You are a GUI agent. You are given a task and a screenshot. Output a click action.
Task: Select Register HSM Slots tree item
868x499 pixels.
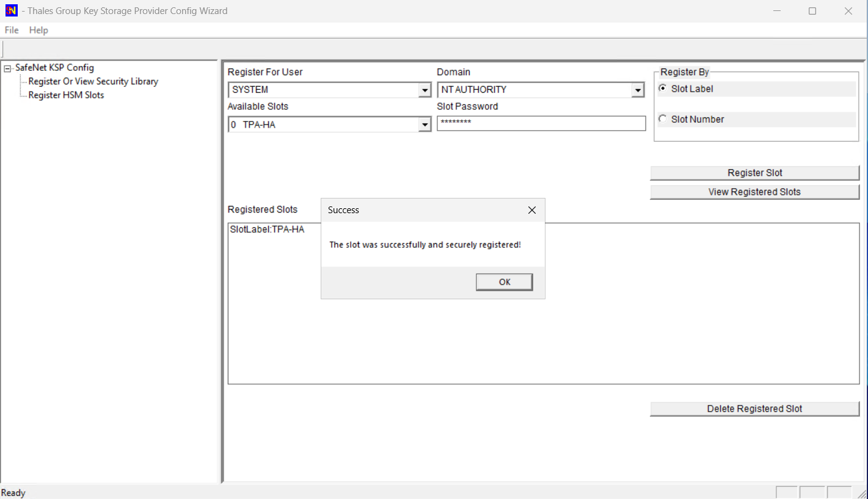pos(66,95)
